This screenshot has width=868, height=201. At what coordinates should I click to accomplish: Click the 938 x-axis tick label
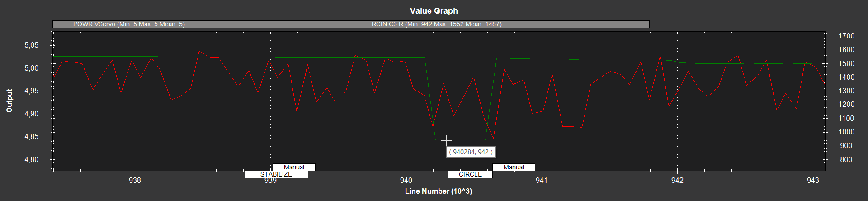point(135,180)
